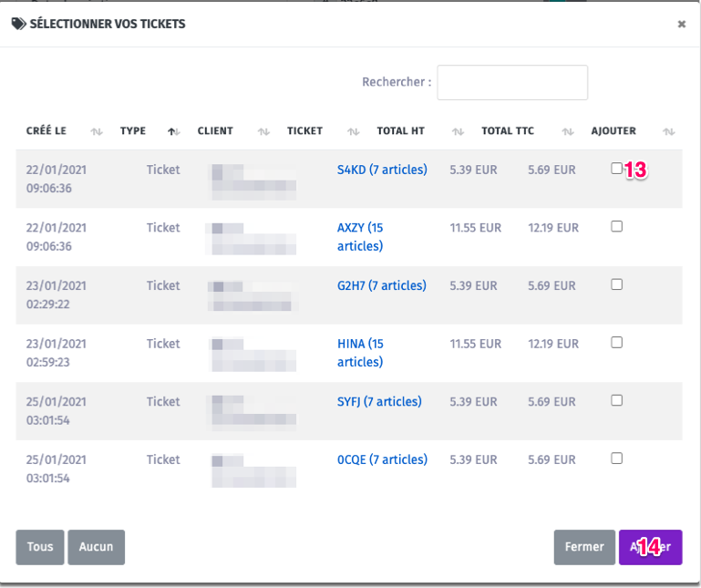Sort table by Ajouter column
The height and width of the screenshot is (588, 701).
(613, 131)
